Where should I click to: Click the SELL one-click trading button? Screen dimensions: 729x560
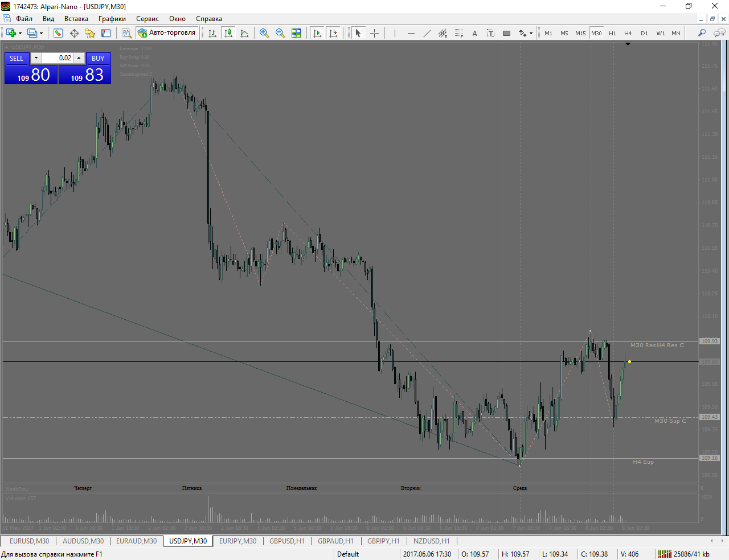pos(17,58)
